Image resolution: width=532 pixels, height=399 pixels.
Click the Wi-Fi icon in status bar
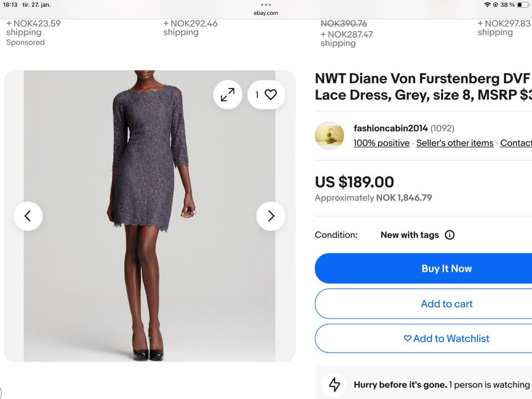click(x=487, y=5)
